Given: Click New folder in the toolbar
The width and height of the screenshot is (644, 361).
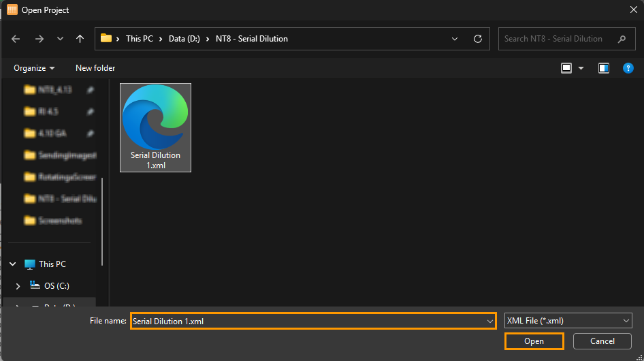Looking at the screenshot, I should (x=95, y=68).
